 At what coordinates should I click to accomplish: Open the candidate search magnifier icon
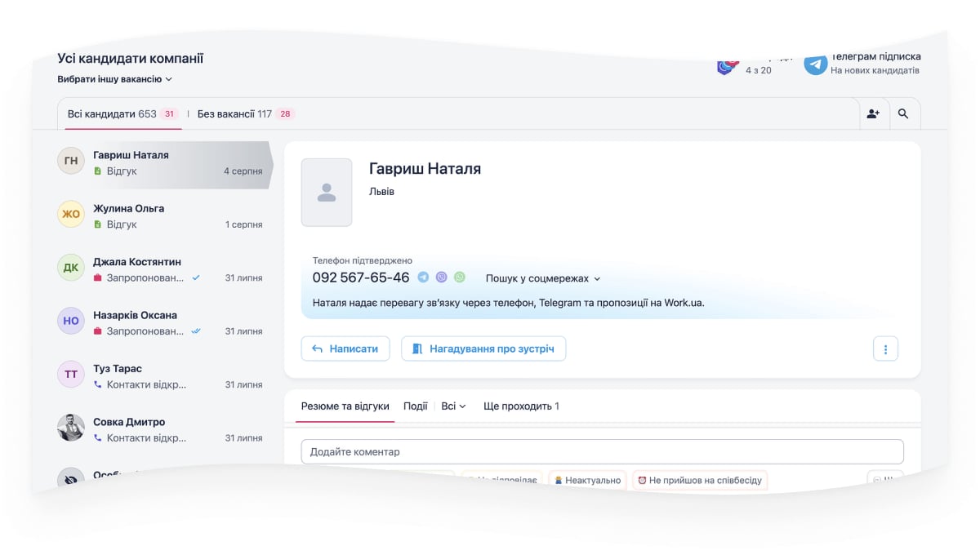(x=903, y=114)
